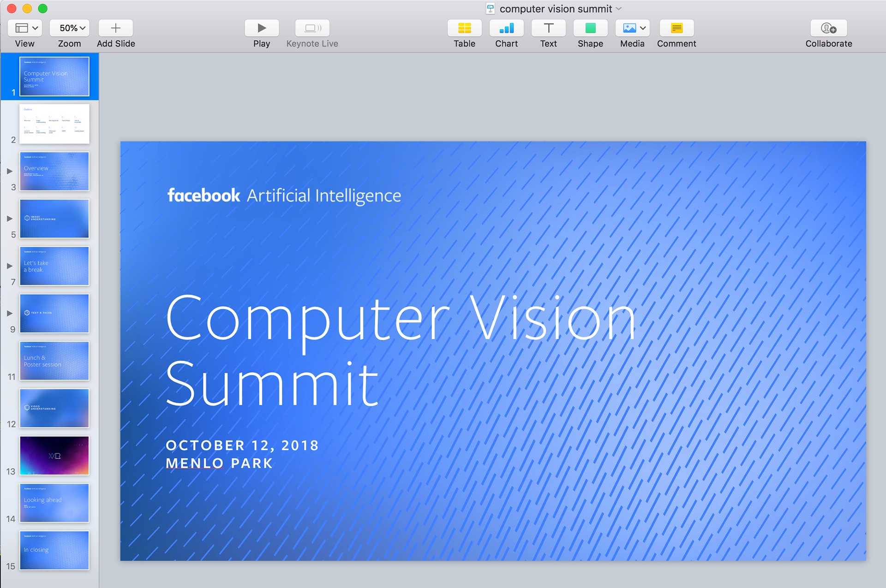This screenshot has width=886, height=588.
Task: Click the Keynote Live label
Action: [x=312, y=44]
